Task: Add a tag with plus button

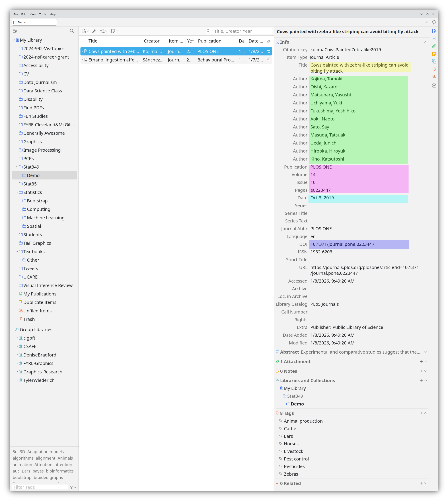Action: coord(421,413)
